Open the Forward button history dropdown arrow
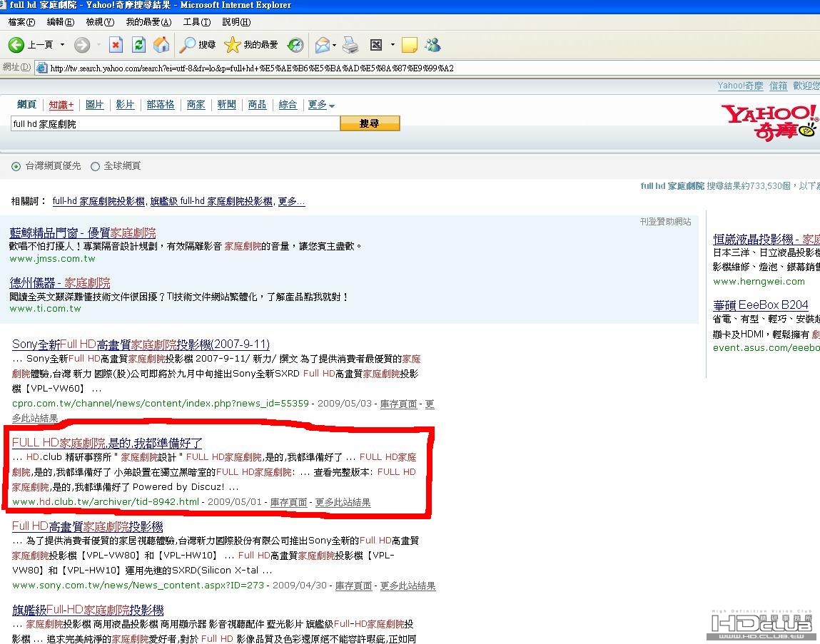The width and height of the screenshot is (820, 644). [x=98, y=45]
